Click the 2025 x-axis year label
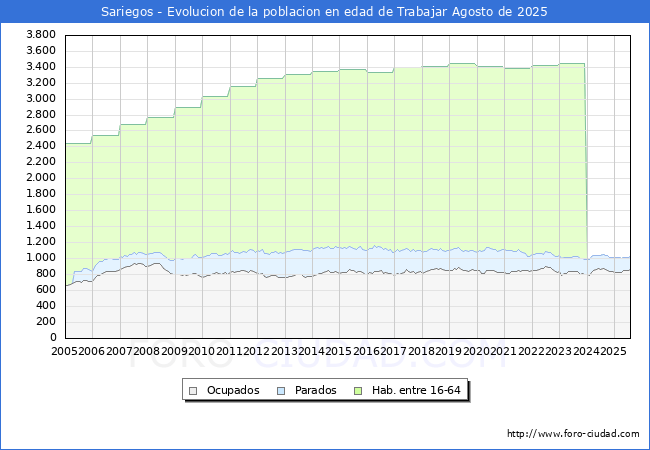The width and height of the screenshot is (650, 450). pyautogui.click(x=612, y=351)
